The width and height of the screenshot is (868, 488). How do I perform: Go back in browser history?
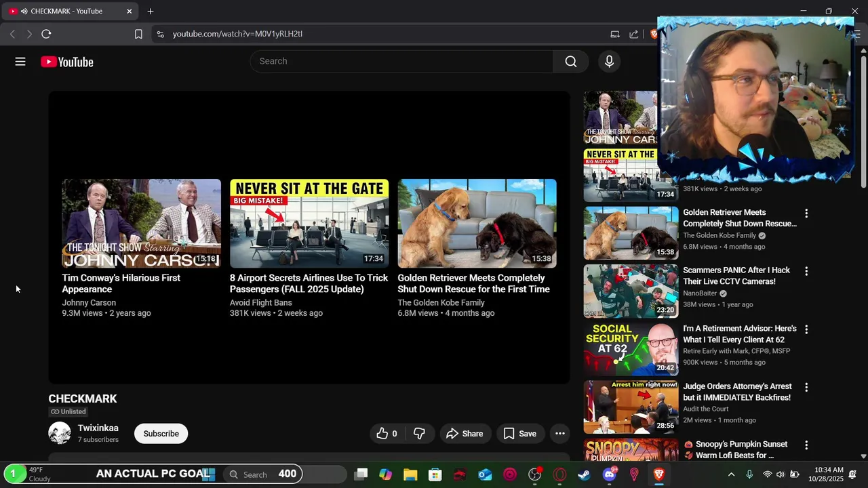(x=12, y=34)
